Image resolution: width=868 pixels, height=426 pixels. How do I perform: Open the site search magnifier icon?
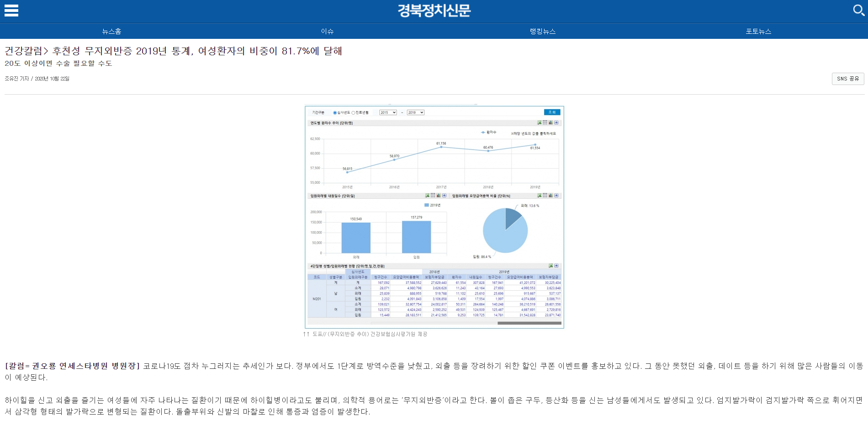pos(858,10)
